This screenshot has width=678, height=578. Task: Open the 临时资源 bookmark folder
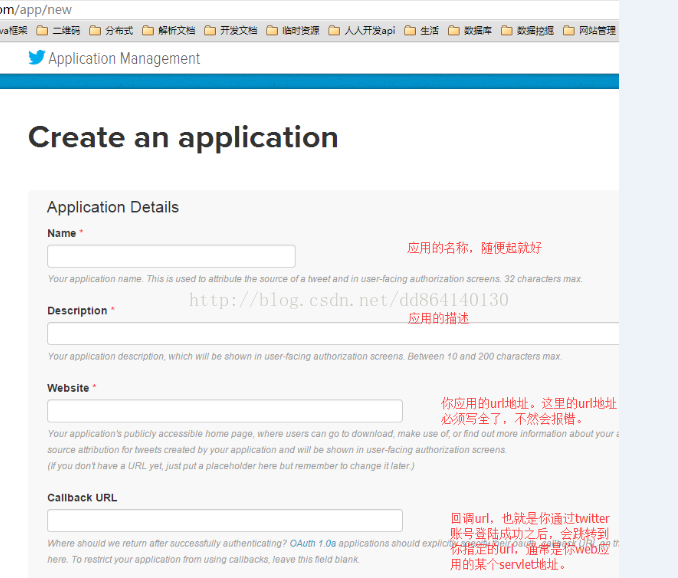[293, 31]
